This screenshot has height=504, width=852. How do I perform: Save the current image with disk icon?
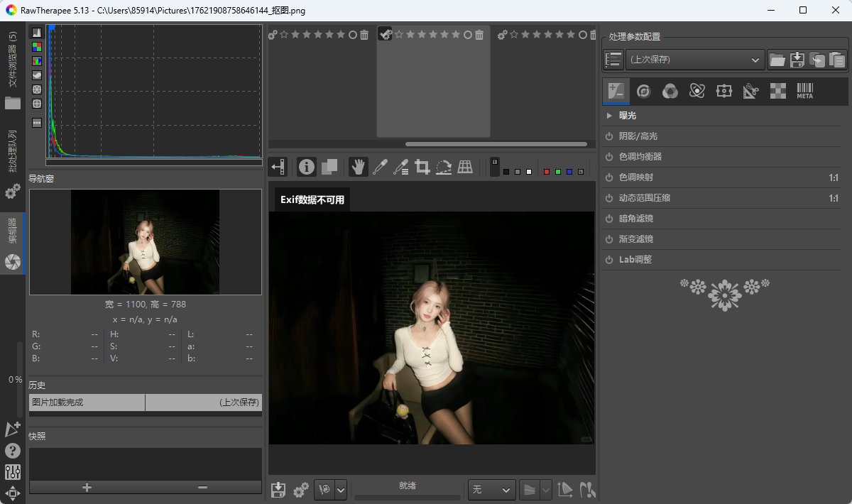click(278, 490)
